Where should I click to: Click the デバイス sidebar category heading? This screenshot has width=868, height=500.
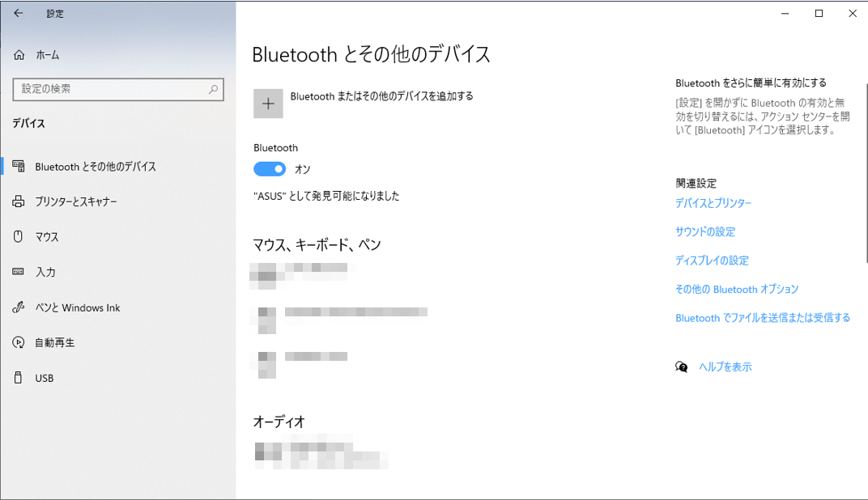29,123
